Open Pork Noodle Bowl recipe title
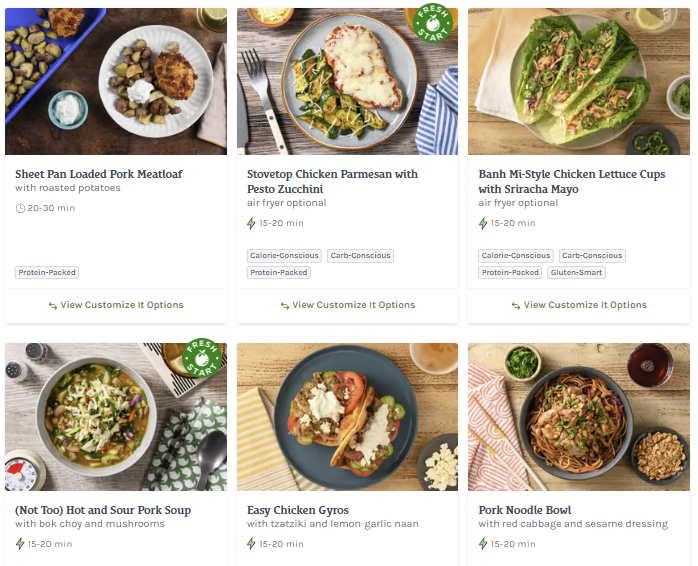This screenshot has width=698, height=566. (x=525, y=510)
